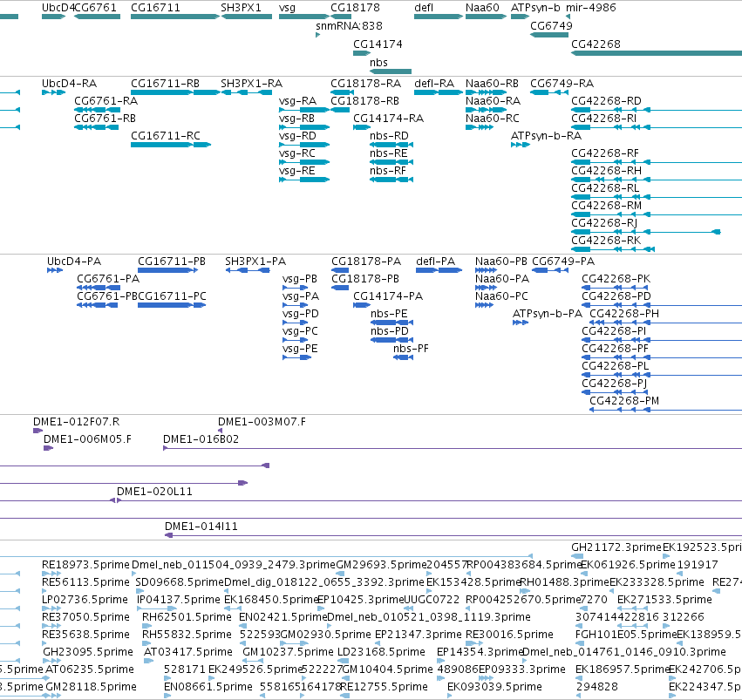Select protein nbs-PF
The image size is (742, 700).
[x=411, y=349]
